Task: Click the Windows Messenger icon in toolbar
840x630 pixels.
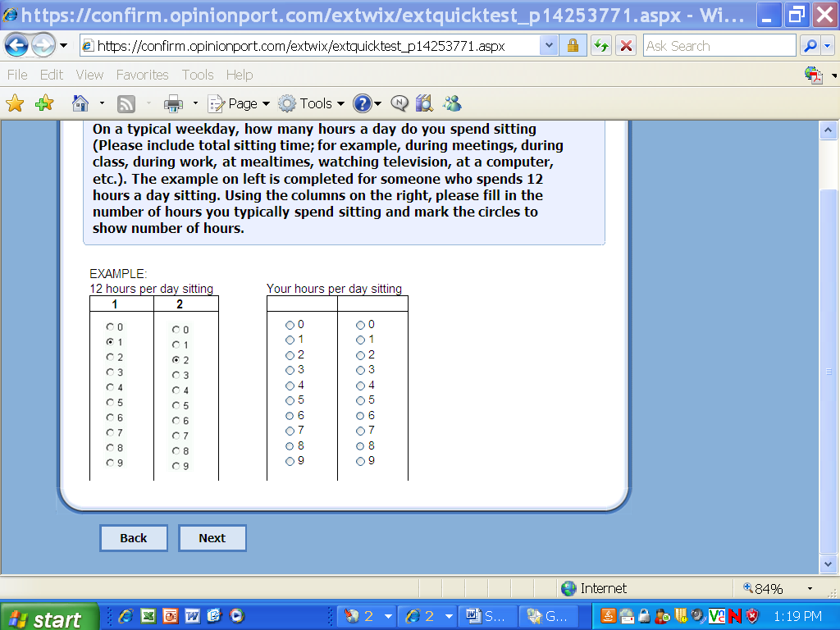Action: pyautogui.click(x=452, y=103)
